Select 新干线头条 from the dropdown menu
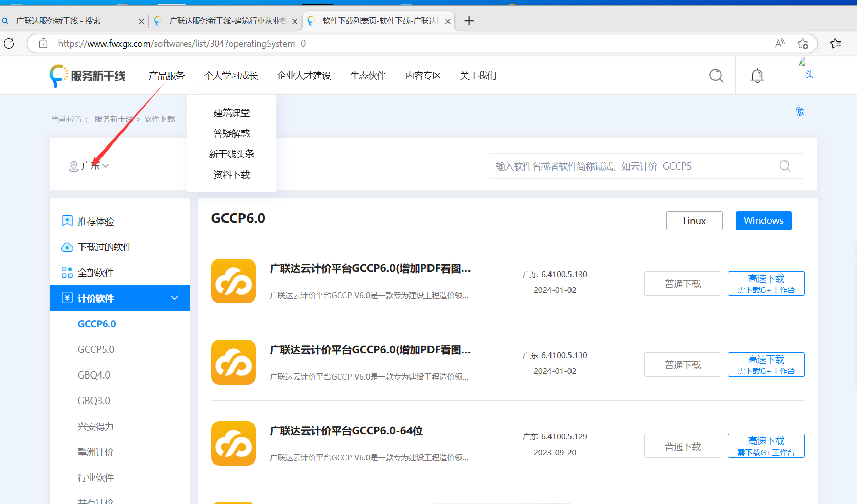 [x=232, y=154]
